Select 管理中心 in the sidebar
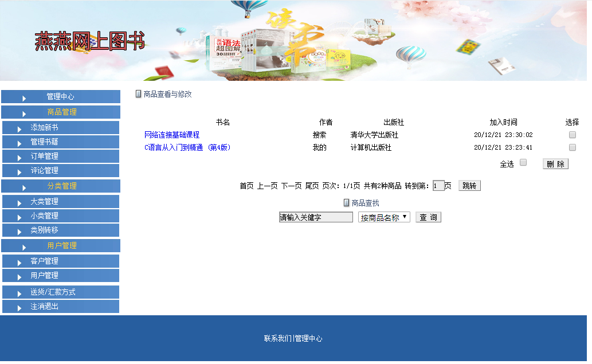 pyautogui.click(x=60, y=96)
